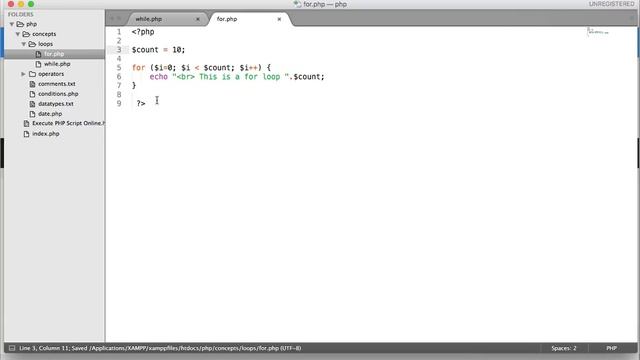Click the for keyword on line 5
Viewport: 640px width, 360px height.
click(x=138, y=68)
